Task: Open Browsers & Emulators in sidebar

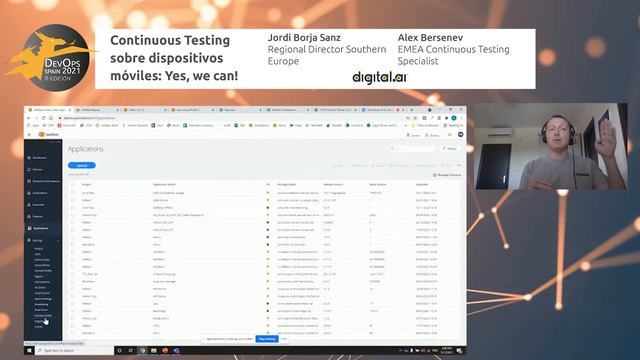Action: pos(43,181)
